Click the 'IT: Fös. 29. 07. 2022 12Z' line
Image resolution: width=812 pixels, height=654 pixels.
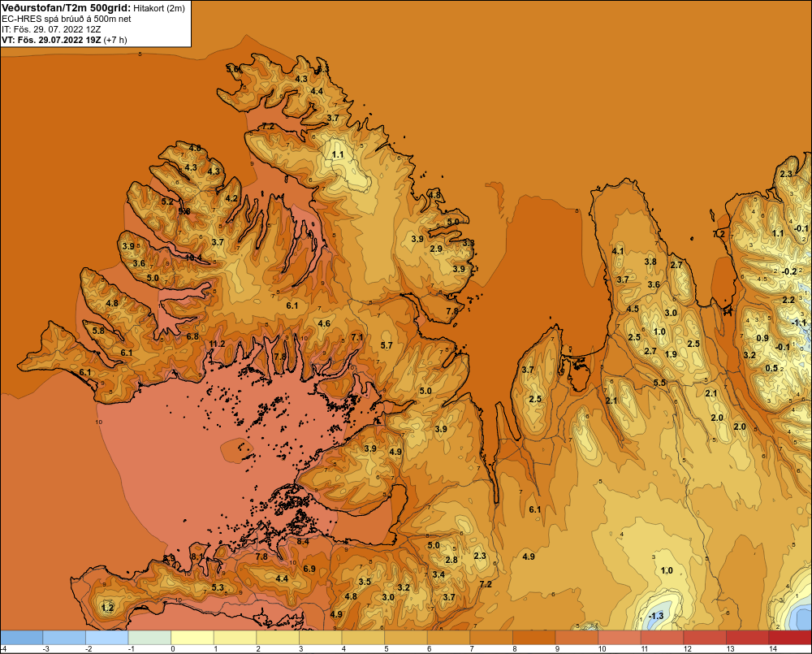[51, 29]
